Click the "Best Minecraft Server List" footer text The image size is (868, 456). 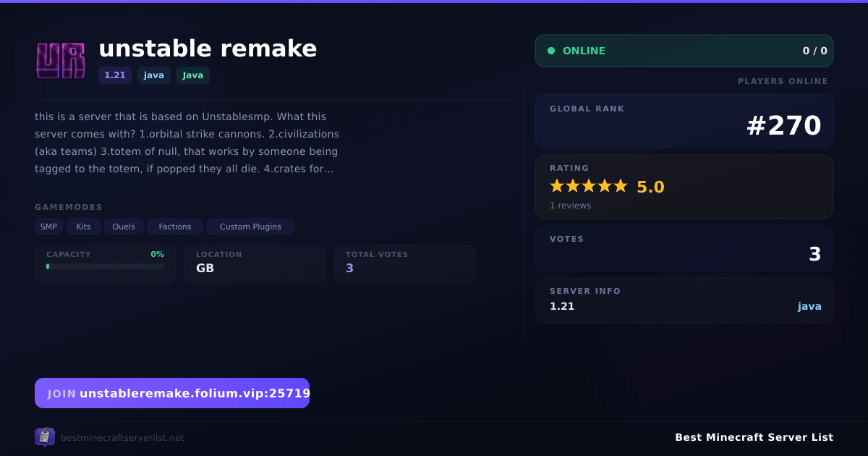[x=754, y=437]
